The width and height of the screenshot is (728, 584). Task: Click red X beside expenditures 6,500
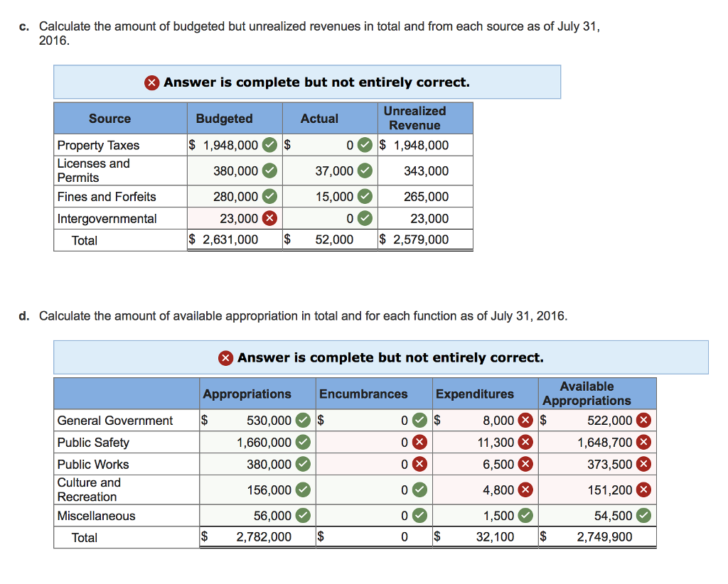(525, 464)
